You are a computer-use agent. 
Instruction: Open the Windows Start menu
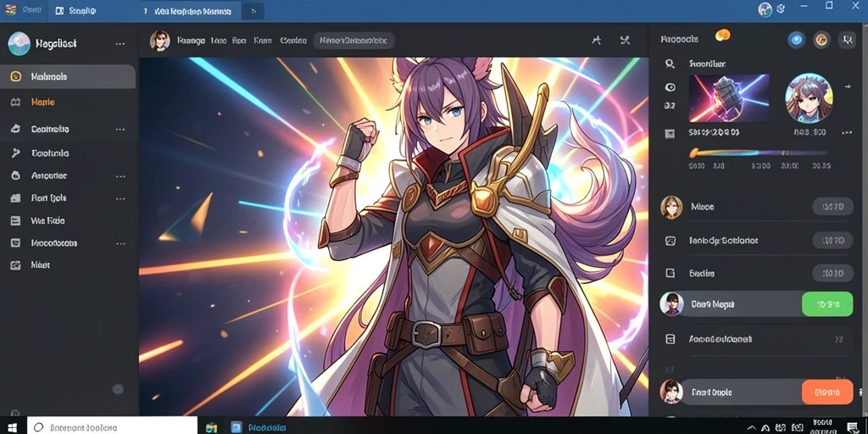11,427
